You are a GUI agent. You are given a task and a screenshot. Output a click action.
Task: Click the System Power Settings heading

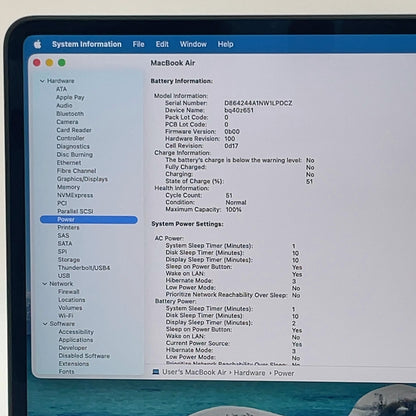pyautogui.click(x=187, y=224)
